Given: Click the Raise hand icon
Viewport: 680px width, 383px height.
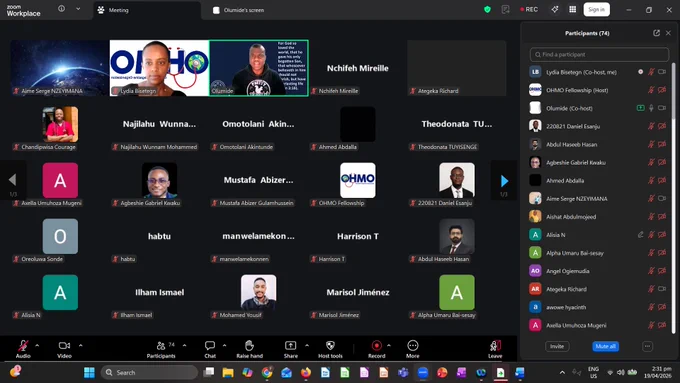Looking at the screenshot, I should [x=249, y=346].
